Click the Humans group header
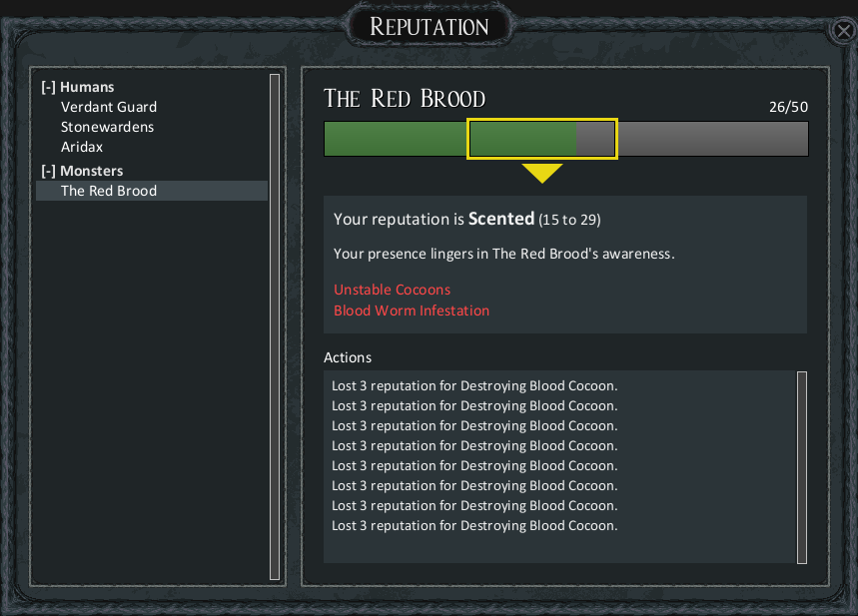 [87, 87]
